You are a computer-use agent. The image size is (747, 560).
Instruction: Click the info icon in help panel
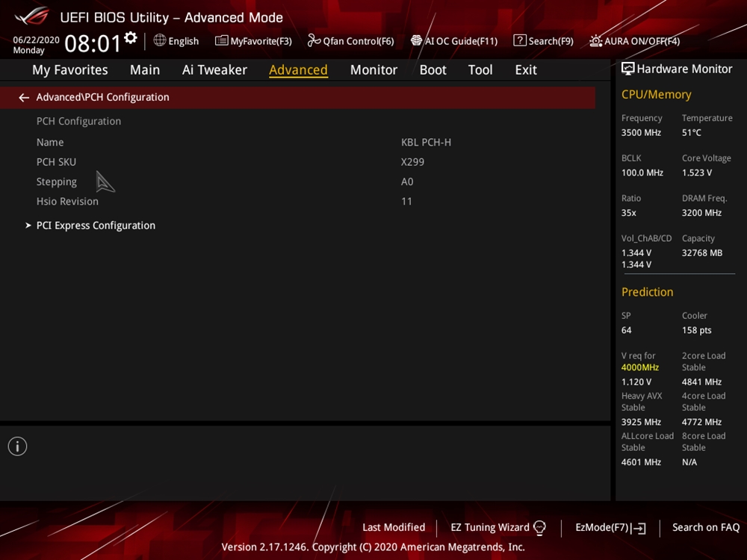(18, 447)
